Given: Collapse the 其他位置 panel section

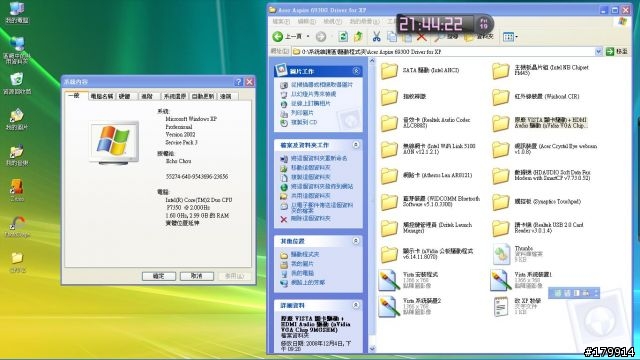Looking at the screenshot, I should (x=356, y=241).
